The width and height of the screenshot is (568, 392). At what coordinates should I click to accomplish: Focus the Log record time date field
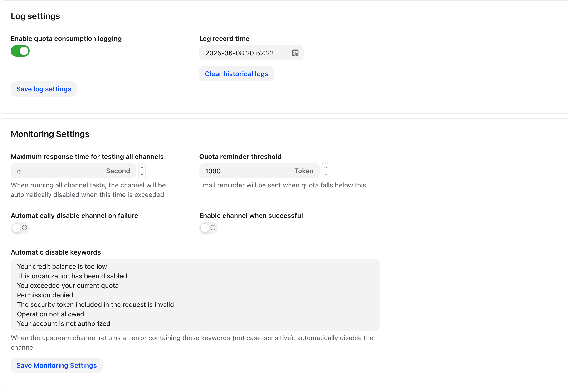[240, 53]
